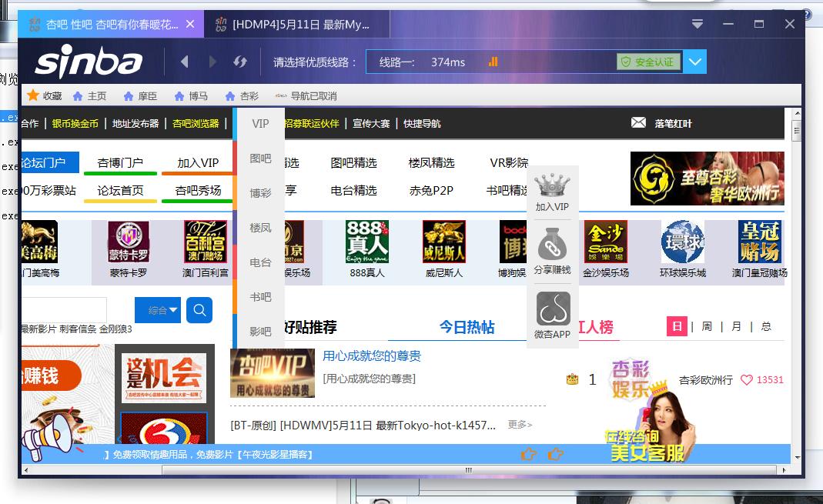Open the 论坛首页 nav item
The height and width of the screenshot is (504, 823).
coord(120,191)
